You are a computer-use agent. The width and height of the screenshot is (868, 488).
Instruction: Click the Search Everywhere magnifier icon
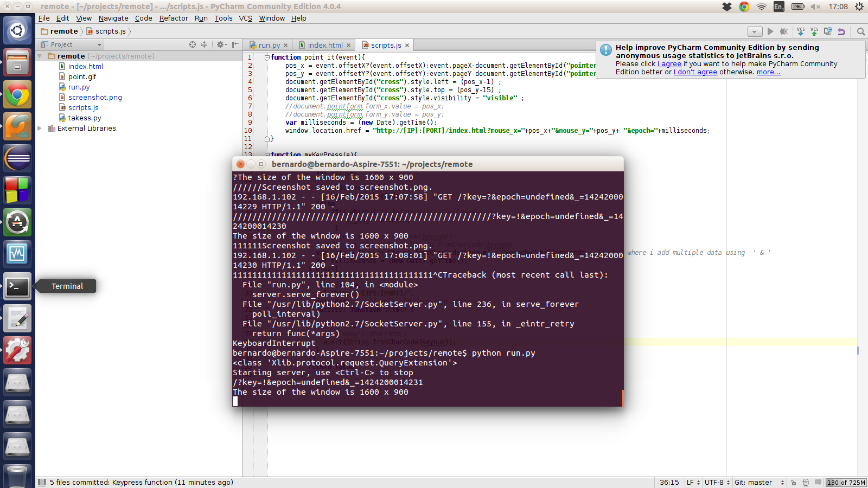(860, 31)
